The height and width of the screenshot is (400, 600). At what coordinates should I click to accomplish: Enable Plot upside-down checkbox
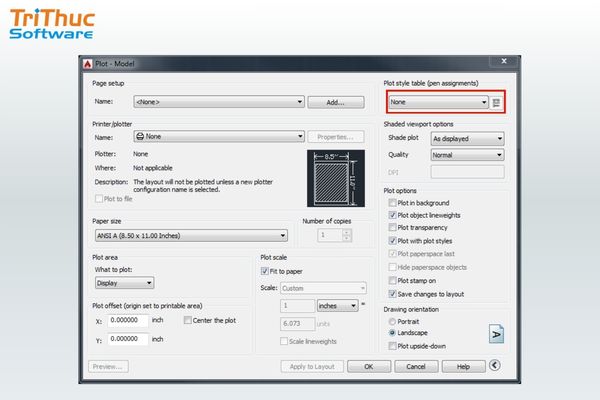coord(393,345)
